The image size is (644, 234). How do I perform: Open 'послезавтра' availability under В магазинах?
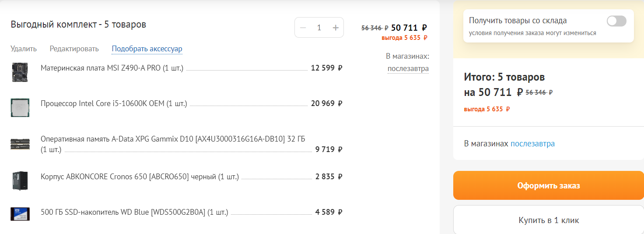(x=408, y=69)
